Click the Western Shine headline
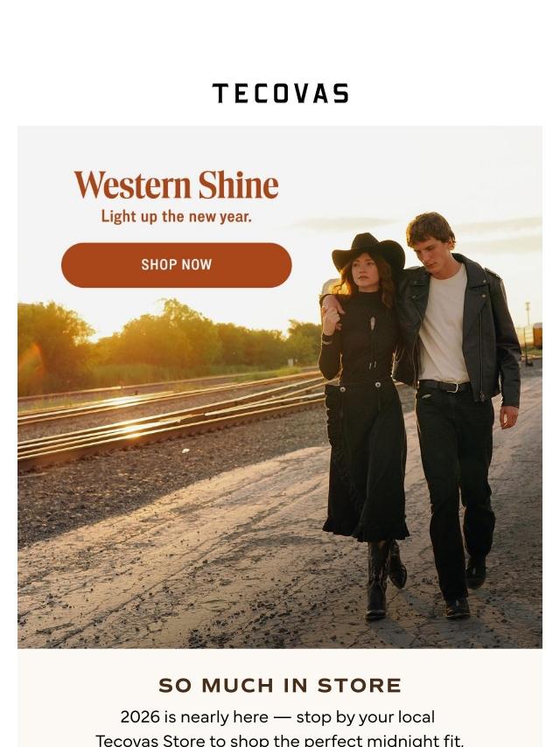 (177, 185)
